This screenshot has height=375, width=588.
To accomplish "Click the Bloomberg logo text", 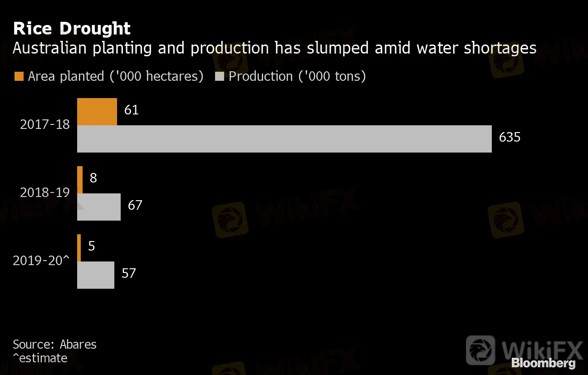I will click(x=544, y=363).
